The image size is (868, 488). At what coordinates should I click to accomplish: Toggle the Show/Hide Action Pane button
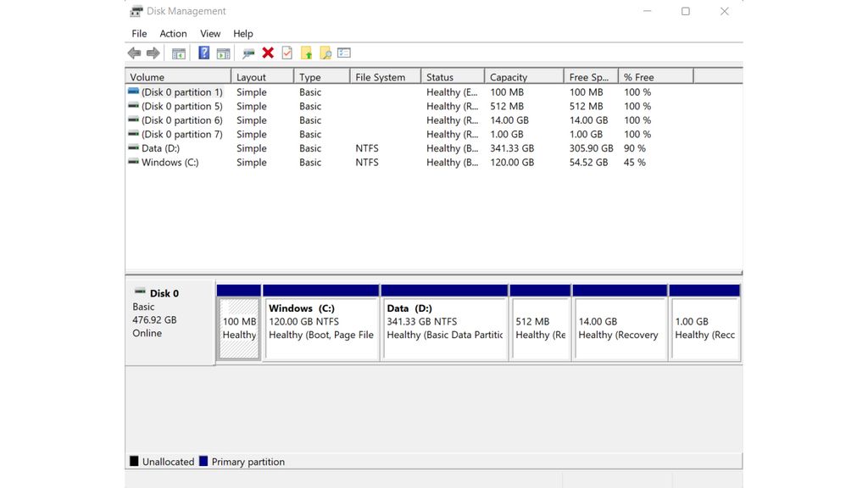[222, 52]
